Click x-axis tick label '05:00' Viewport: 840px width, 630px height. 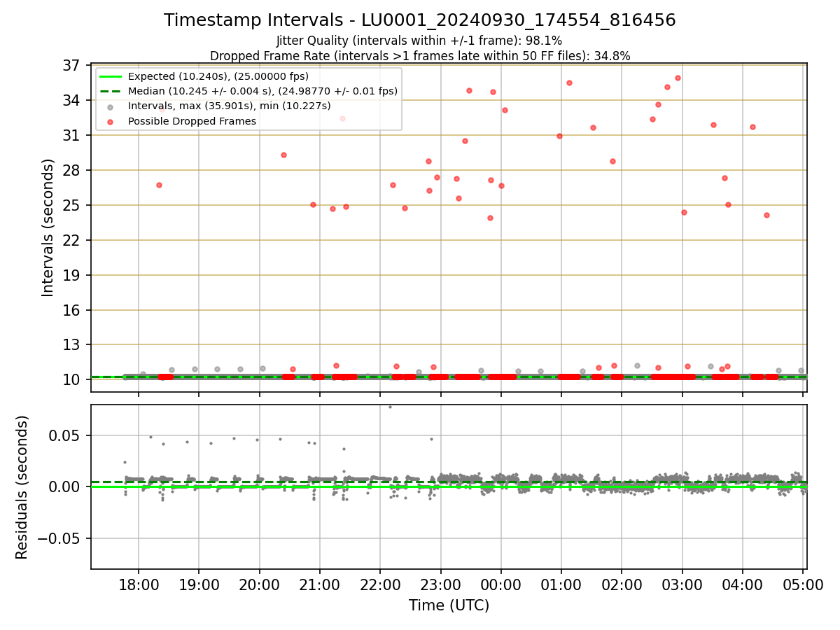click(803, 584)
